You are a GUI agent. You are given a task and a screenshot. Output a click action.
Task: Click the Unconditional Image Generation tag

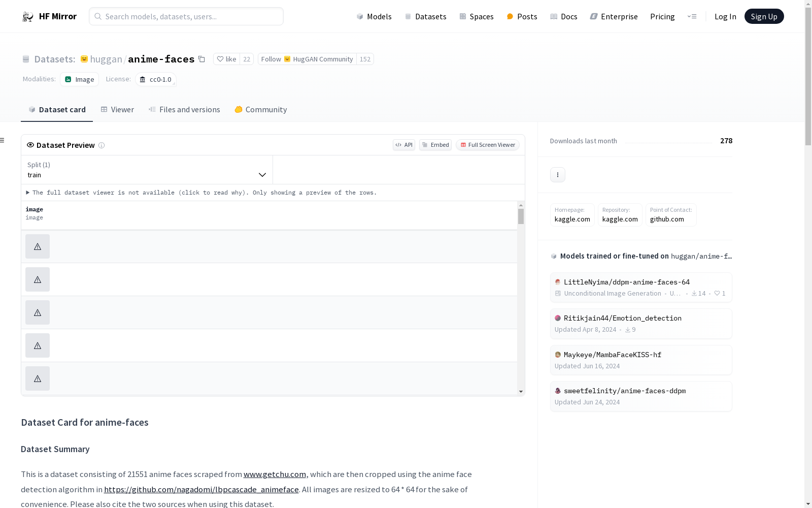pos(613,293)
